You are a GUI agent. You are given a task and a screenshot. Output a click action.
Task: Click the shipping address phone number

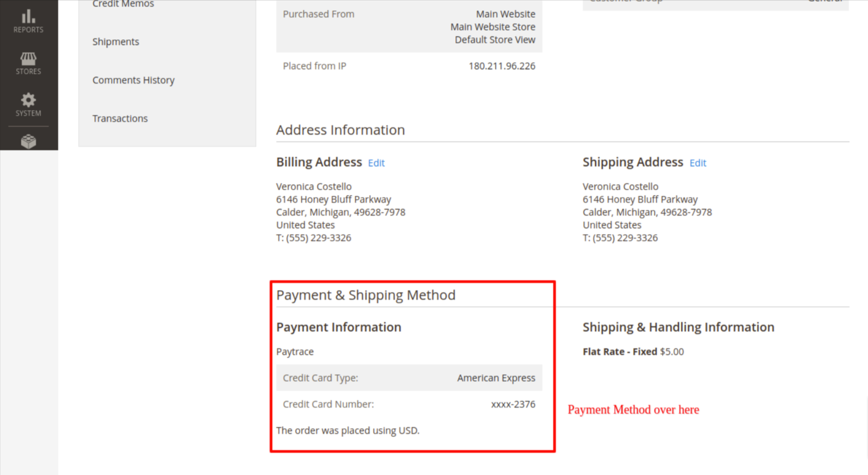click(x=620, y=238)
